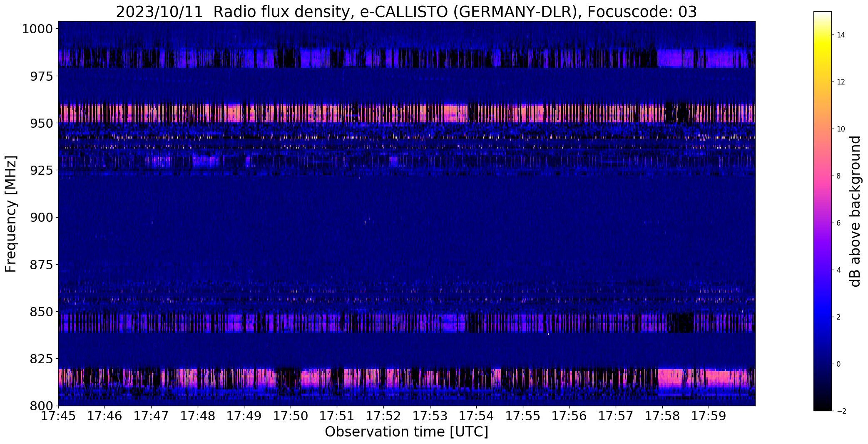Click the 17:52 time tick label
868x444 pixels.
[x=383, y=416]
